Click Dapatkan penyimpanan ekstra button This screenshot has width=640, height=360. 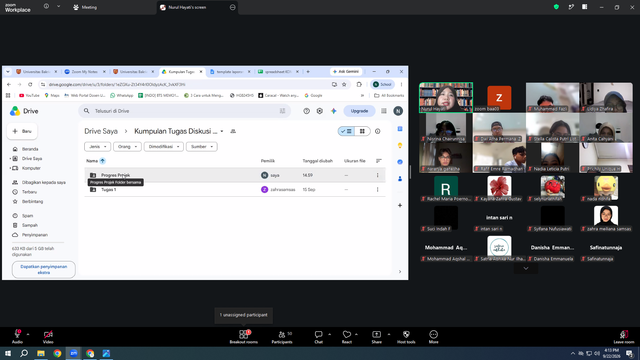click(x=44, y=269)
